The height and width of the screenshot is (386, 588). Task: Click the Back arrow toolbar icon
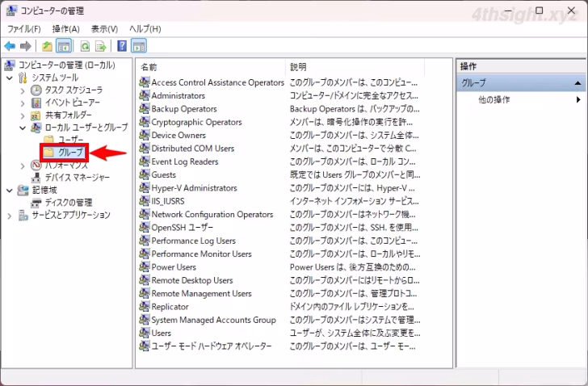point(10,46)
